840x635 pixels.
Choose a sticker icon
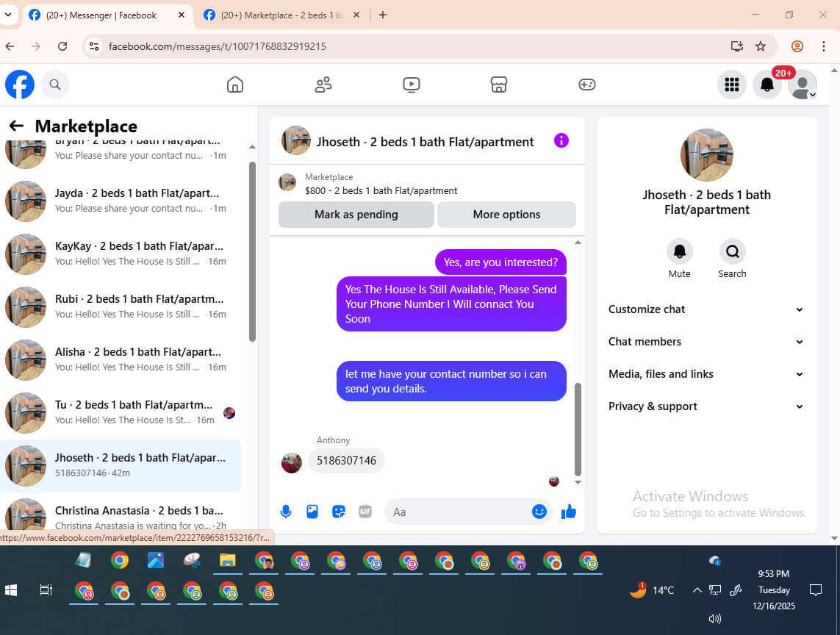339,512
